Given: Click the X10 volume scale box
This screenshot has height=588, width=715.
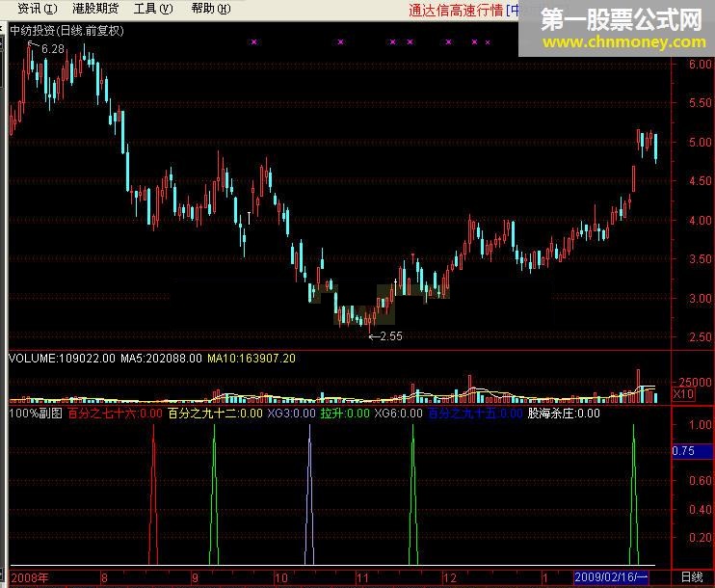Looking at the screenshot, I should click(683, 394).
